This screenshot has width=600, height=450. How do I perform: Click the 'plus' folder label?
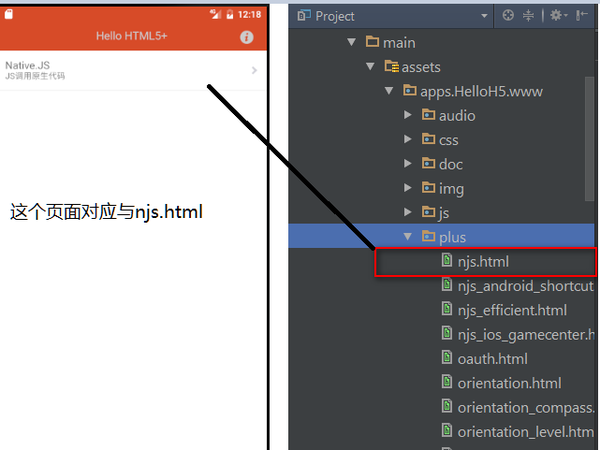[452, 238]
